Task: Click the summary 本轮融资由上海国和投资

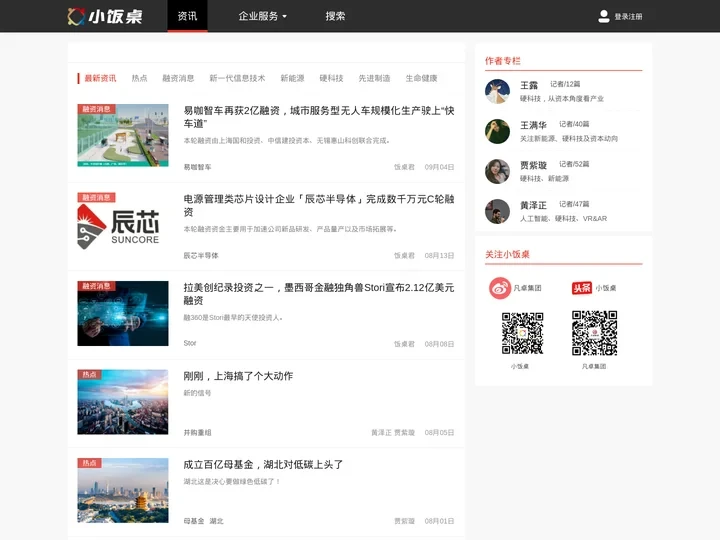Action: (x=287, y=141)
